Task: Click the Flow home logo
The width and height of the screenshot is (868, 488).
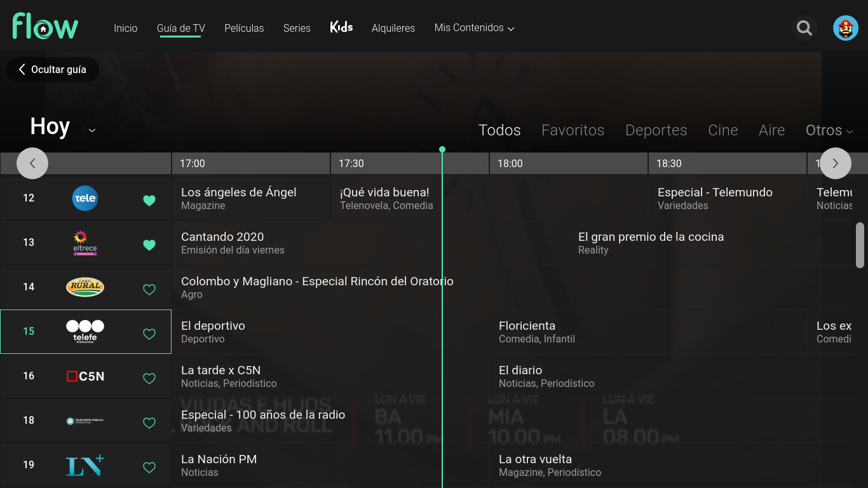Action: (x=45, y=27)
